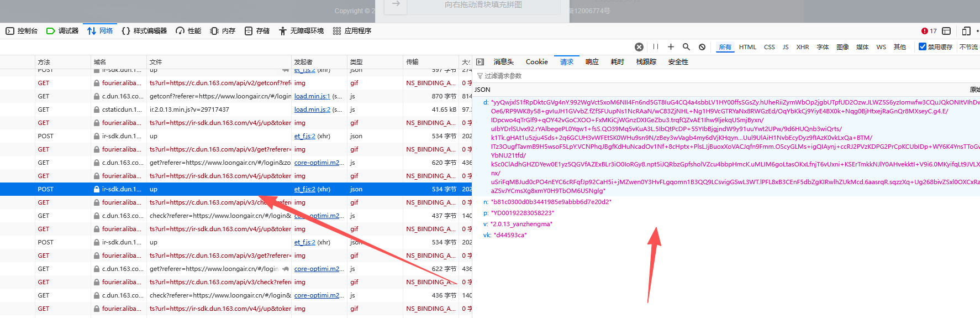Click core-optimi link in 620 字节 row
980x318 pixels.
319,163
